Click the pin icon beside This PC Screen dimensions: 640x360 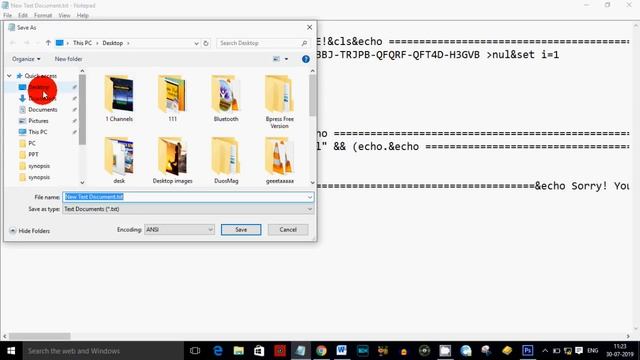tap(74, 132)
